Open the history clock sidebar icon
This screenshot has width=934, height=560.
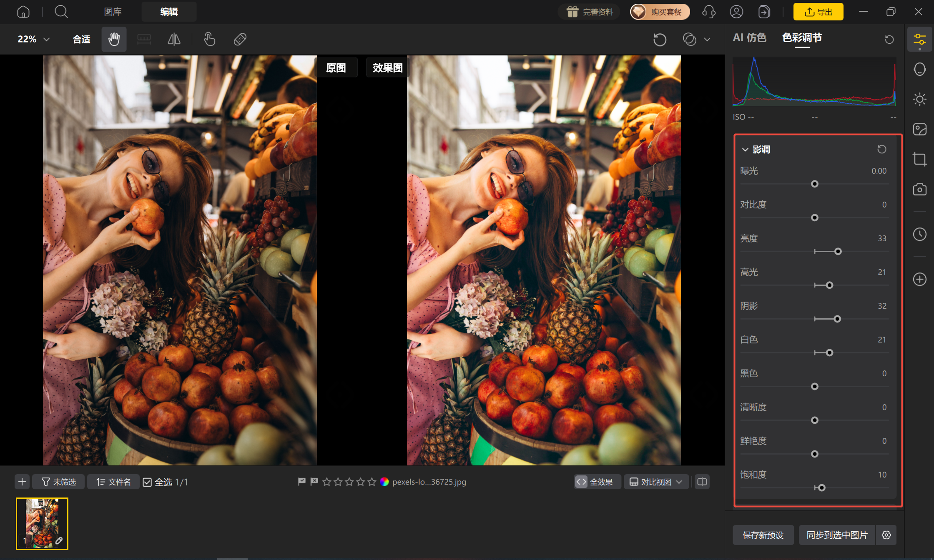(x=919, y=234)
